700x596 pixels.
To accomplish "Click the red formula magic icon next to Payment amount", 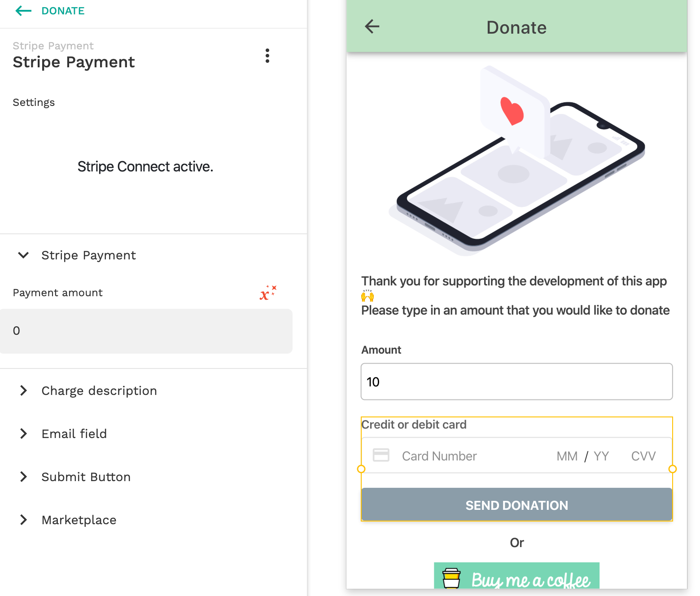I will point(268,293).
